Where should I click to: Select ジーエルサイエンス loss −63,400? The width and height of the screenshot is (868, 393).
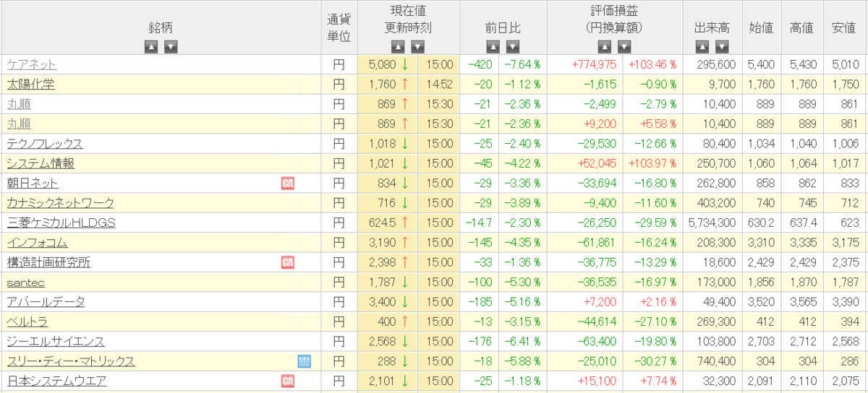click(597, 342)
